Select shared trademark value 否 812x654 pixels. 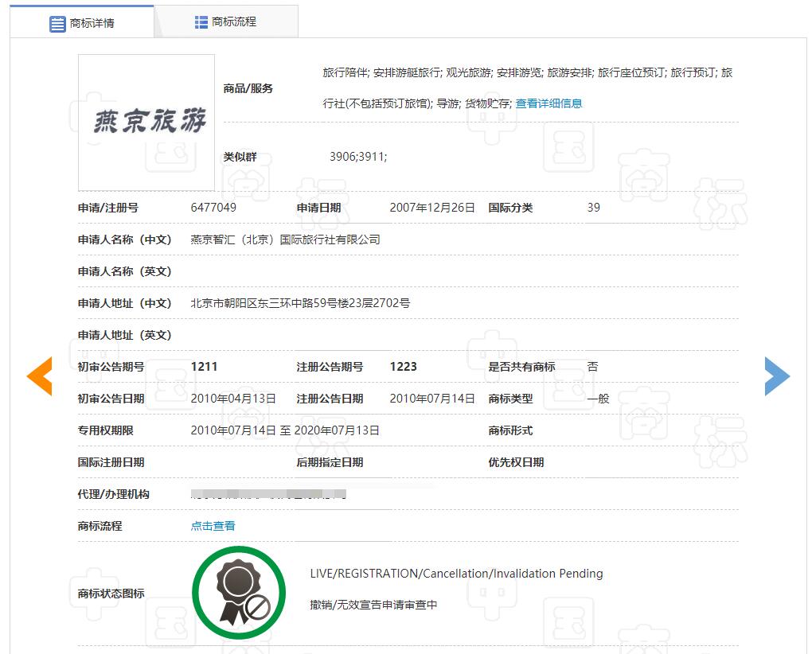[592, 367]
